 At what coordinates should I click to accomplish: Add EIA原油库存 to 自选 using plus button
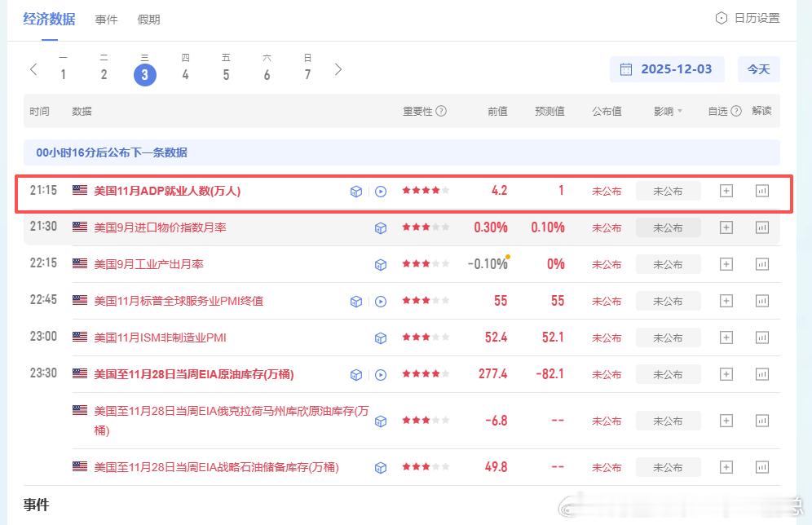pos(726,373)
